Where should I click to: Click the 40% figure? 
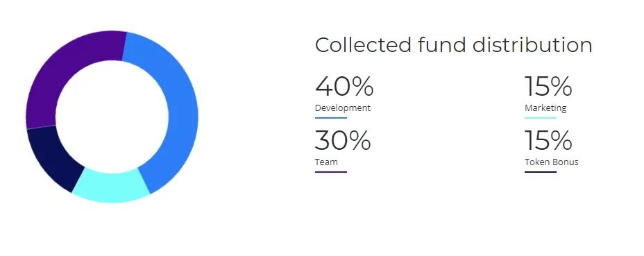[344, 86]
